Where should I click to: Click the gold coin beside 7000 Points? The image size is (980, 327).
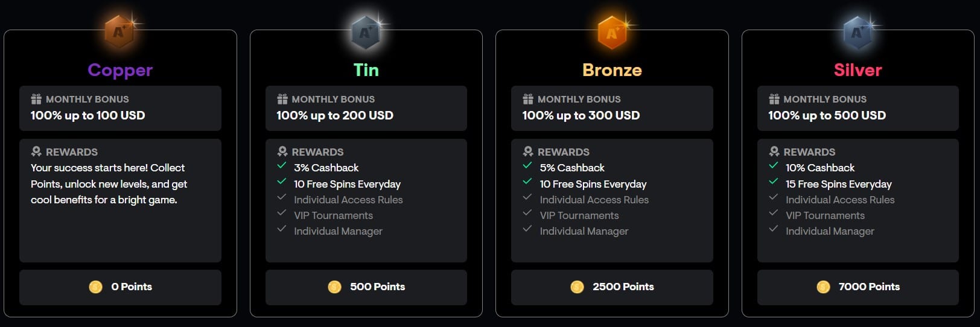click(823, 287)
